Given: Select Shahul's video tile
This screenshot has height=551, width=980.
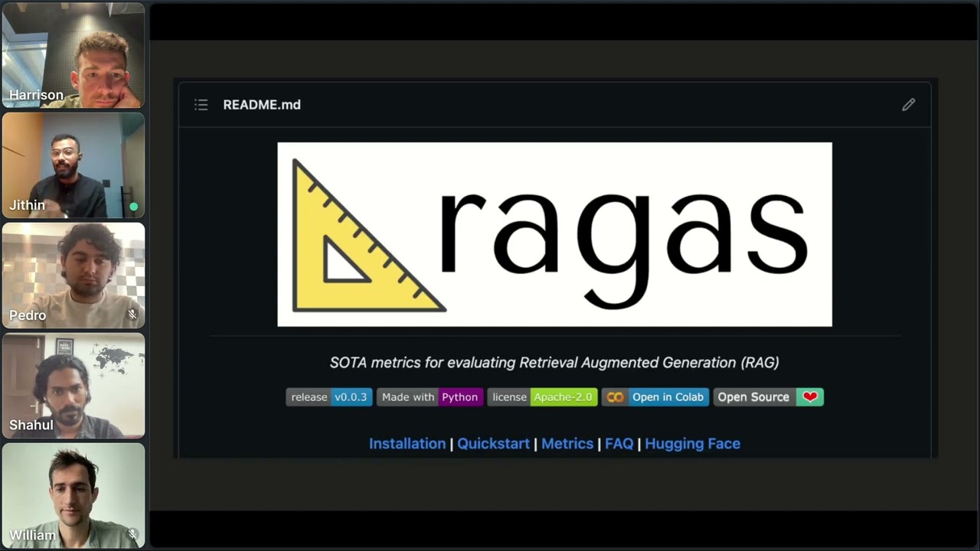Looking at the screenshot, I should pyautogui.click(x=73, y=386).
